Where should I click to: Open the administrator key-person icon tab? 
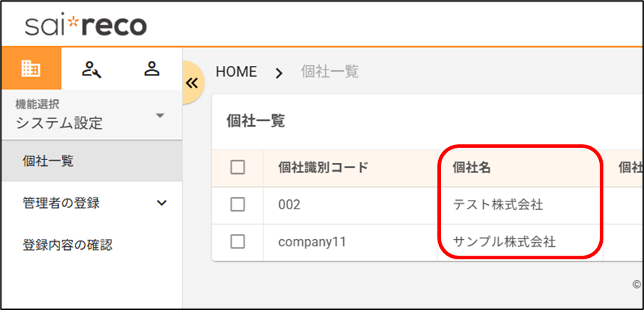[x=91, y=69]
